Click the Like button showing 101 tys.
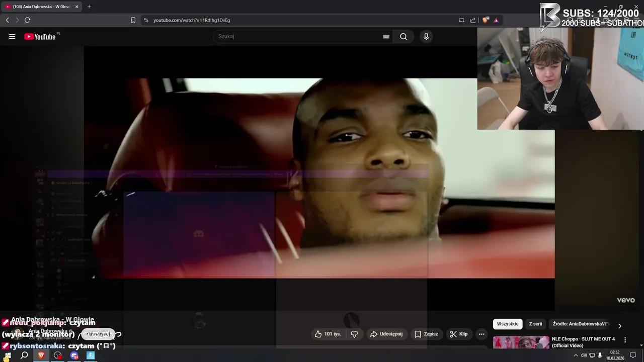The height and width of the screenshot is (362, 644). tap(327, 334)
